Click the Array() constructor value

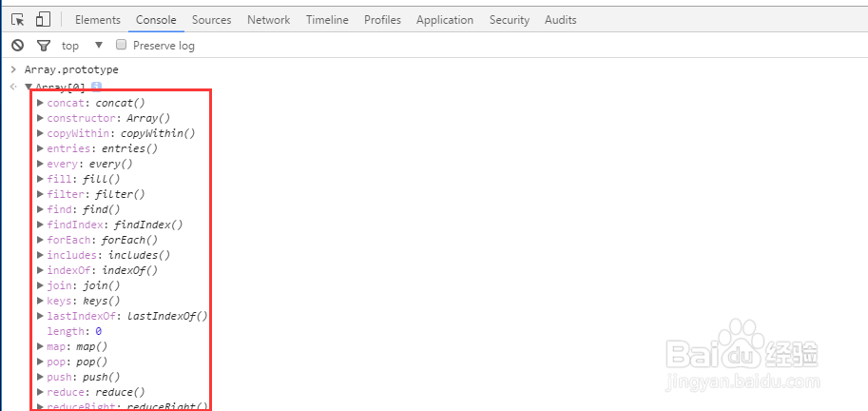tap(148, 118)
